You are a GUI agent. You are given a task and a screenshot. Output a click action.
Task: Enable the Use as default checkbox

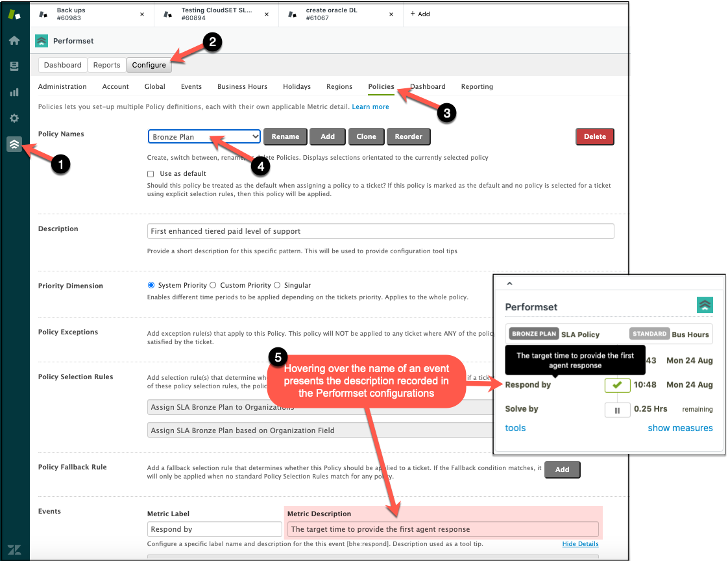click(151, 174)
